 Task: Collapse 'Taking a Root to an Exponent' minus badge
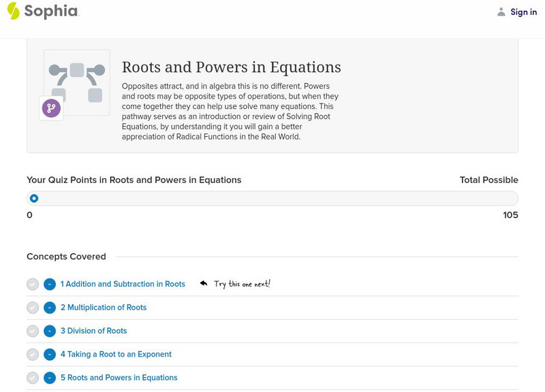pos(48,354)
